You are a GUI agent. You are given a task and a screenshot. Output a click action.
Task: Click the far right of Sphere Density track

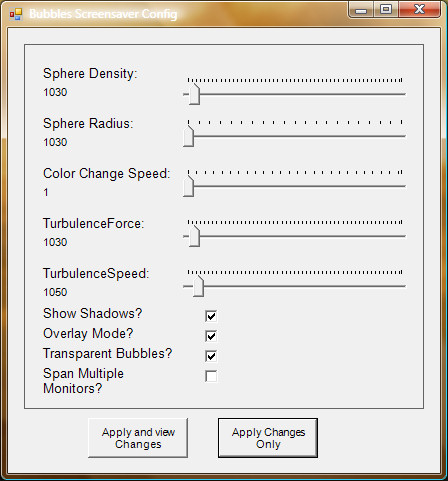[402, 94]
